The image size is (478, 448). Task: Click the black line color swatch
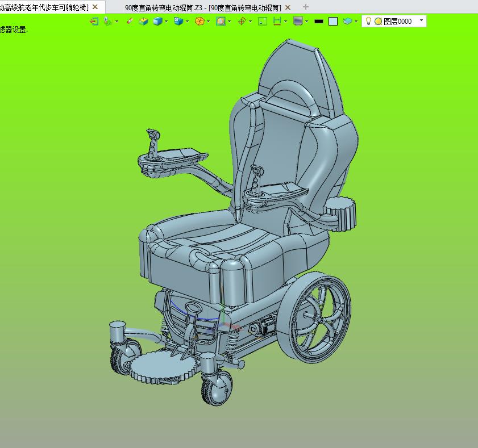(318, 22)
